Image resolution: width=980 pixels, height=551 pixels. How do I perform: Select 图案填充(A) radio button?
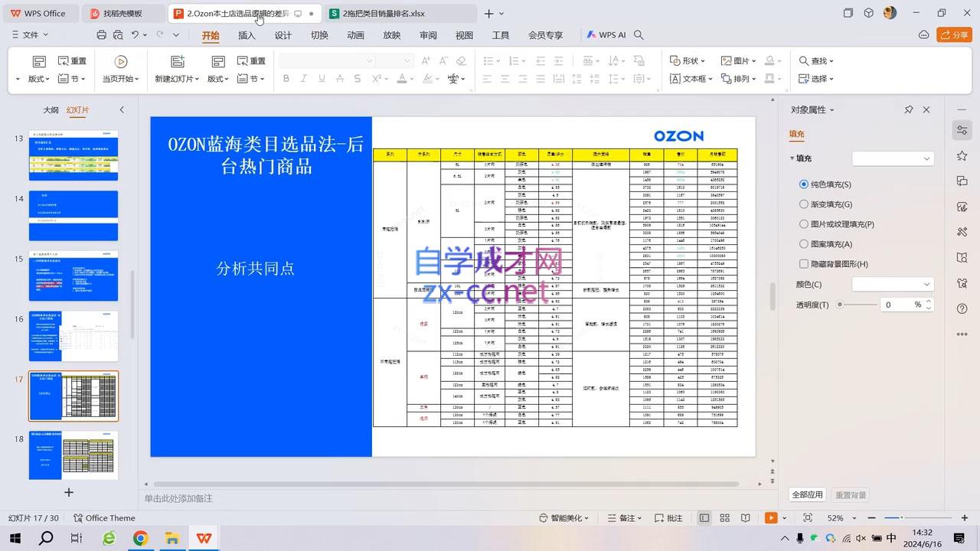coord(804,244)
